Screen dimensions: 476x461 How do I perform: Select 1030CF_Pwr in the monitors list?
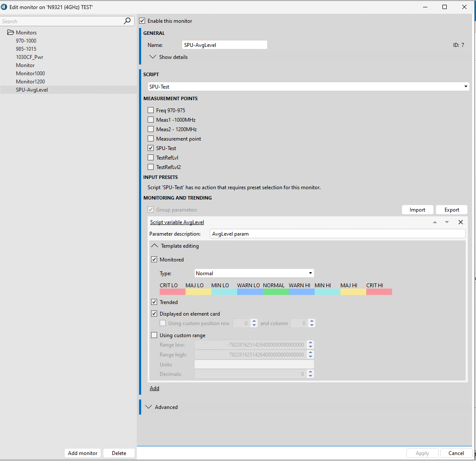(x=29, y=57)
